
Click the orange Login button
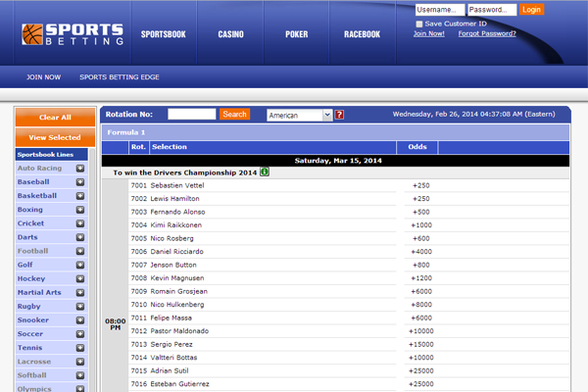point(531,10)
